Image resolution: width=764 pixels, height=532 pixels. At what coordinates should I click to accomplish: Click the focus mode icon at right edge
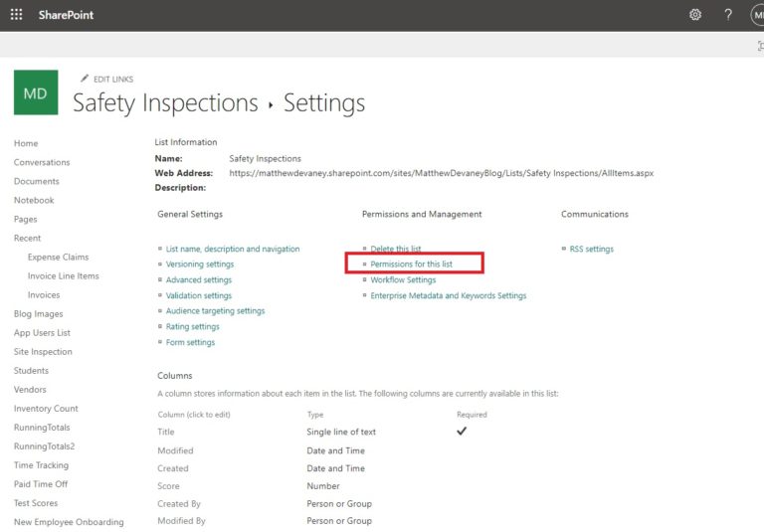[x=761, y=46]
